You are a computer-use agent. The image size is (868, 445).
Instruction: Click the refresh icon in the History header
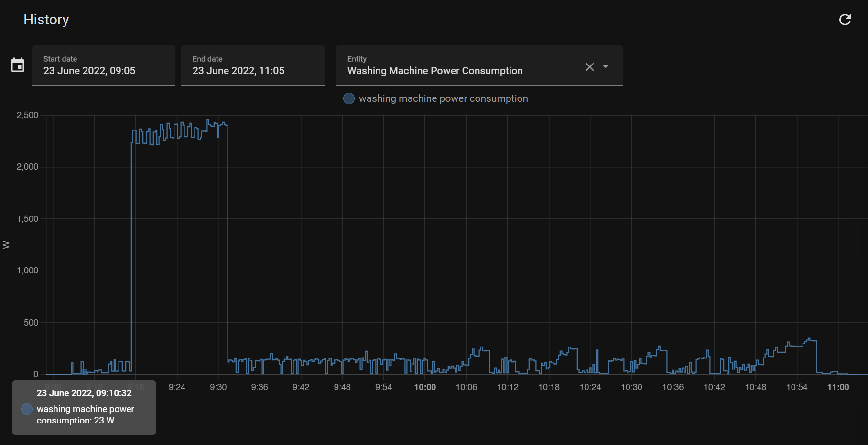[x=845, y=20]
